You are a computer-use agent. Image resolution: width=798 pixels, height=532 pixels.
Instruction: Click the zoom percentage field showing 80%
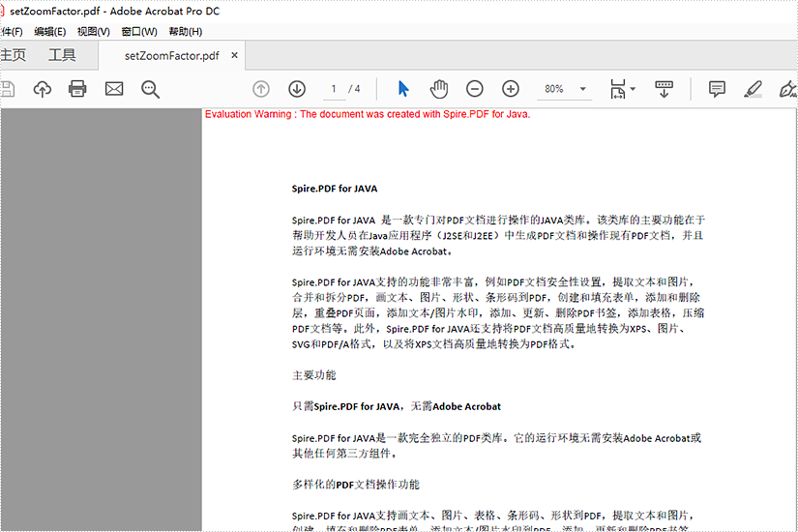(554, 89)
